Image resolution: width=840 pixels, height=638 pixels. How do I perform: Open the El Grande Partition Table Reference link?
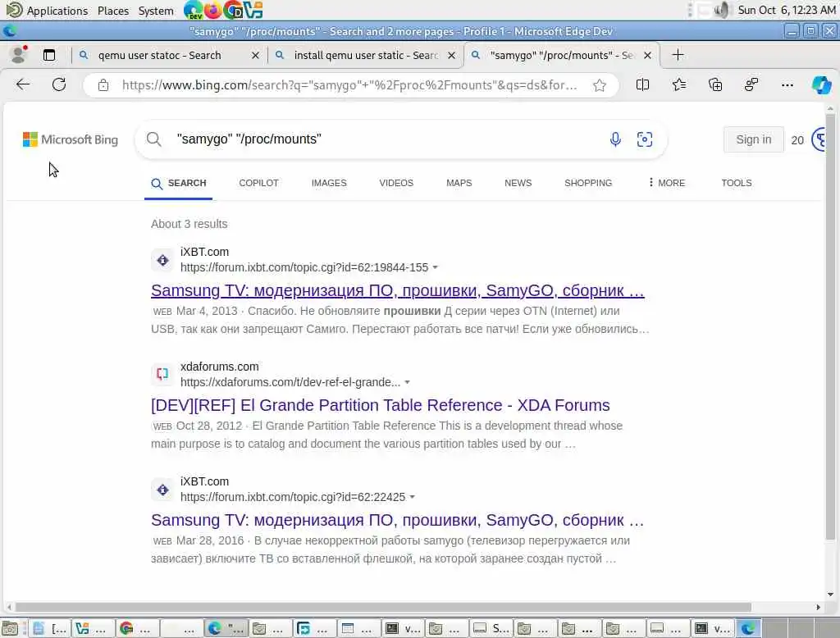click(381, 405)
